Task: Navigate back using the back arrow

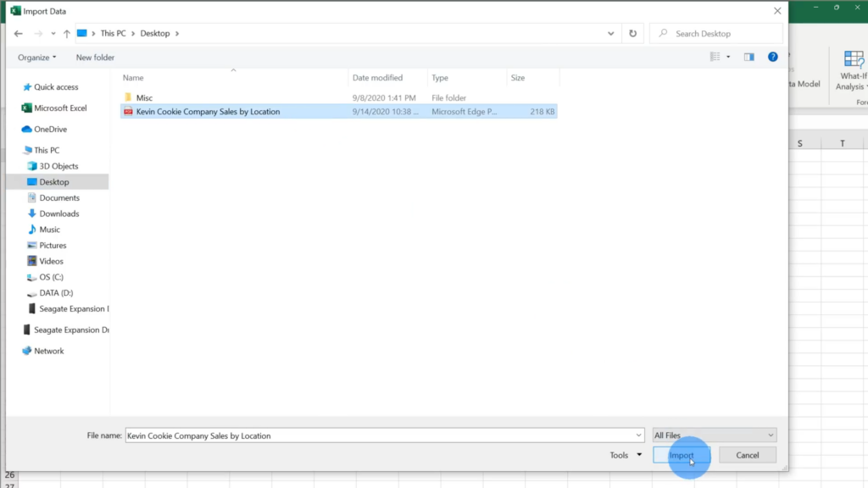Action: point(17,33)
